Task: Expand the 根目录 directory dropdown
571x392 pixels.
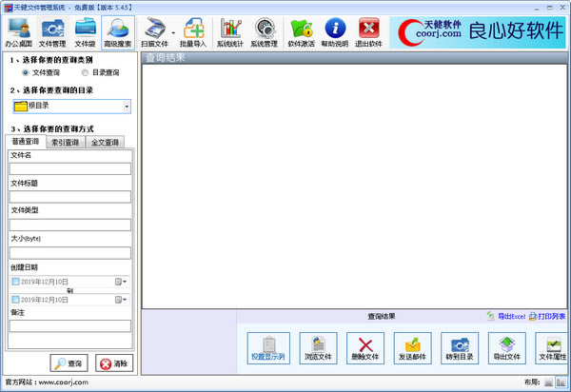Action: [x=127, y=107]
